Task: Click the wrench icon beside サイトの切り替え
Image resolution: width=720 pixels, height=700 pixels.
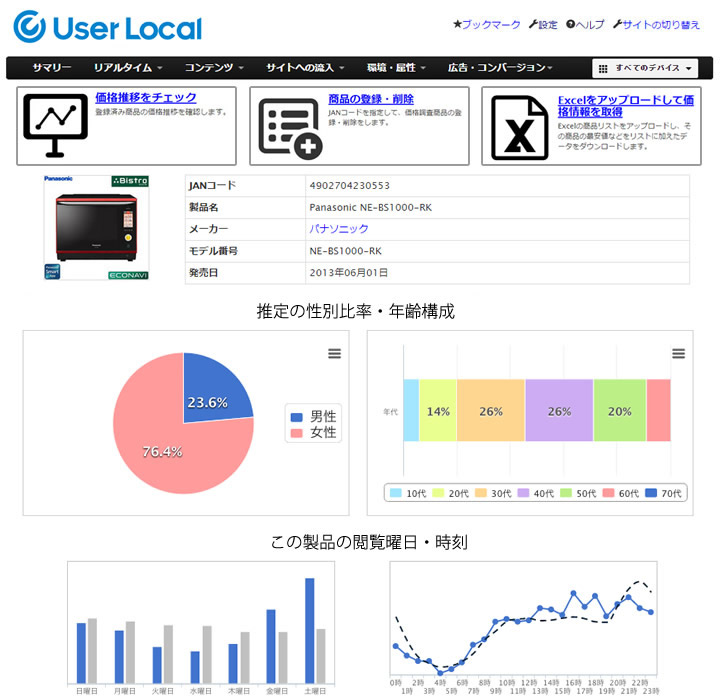Action: coord(618,24)
